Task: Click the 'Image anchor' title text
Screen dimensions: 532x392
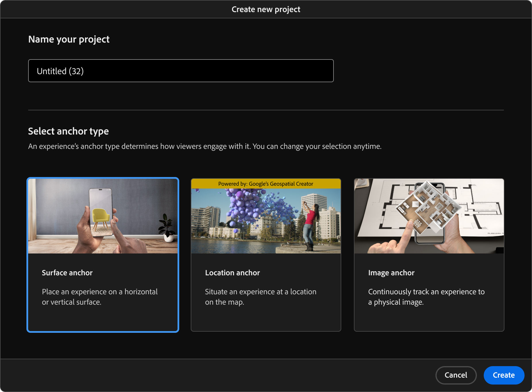Action: (391, 273)
